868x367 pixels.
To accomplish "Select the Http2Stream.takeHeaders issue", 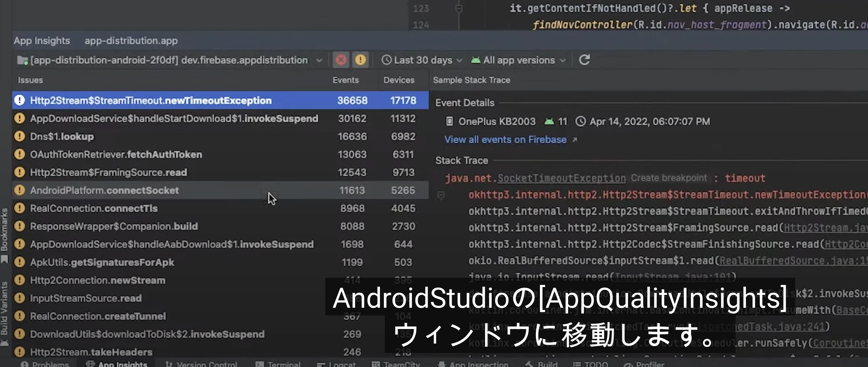I will click(x=220, y=352).
